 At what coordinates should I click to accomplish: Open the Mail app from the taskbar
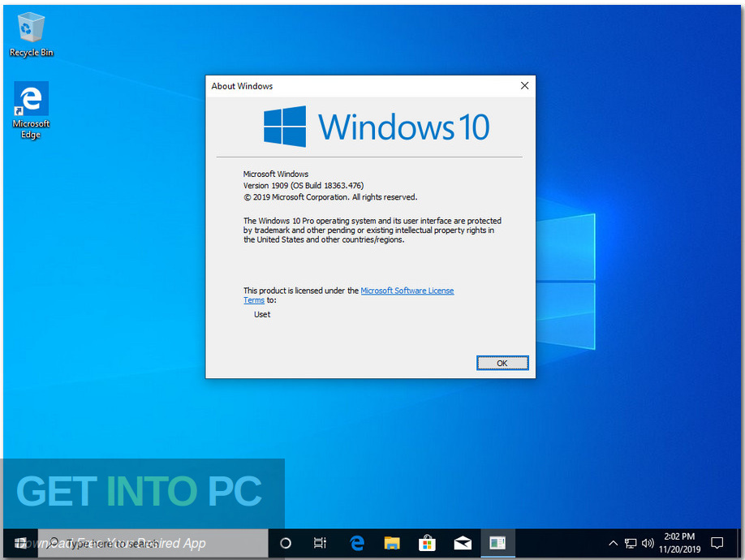tap(463, 542)
